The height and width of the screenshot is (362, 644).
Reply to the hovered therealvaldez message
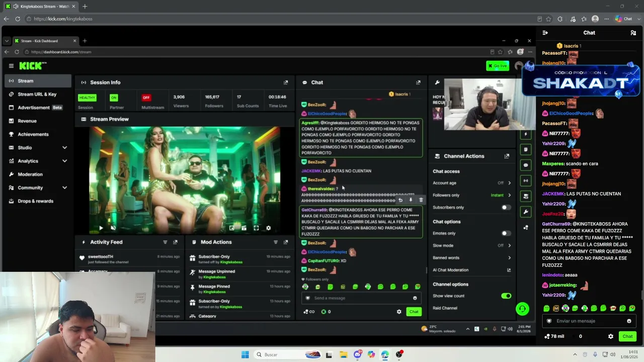click(x=400, y=200)
